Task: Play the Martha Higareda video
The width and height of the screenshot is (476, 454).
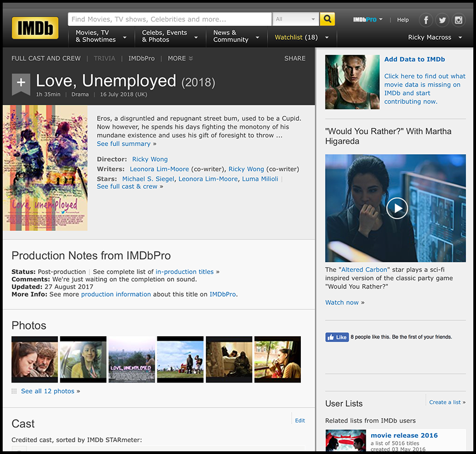Action: (397, 208)
